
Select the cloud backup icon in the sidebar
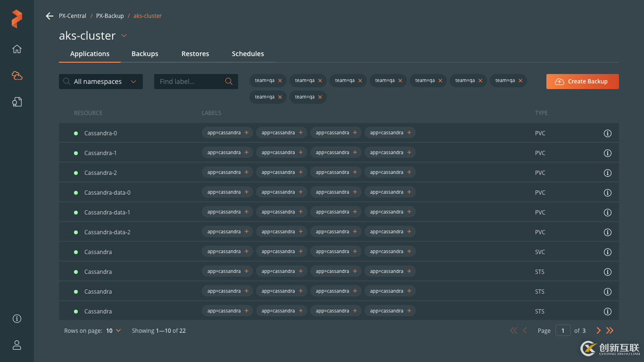pos(17,75)
